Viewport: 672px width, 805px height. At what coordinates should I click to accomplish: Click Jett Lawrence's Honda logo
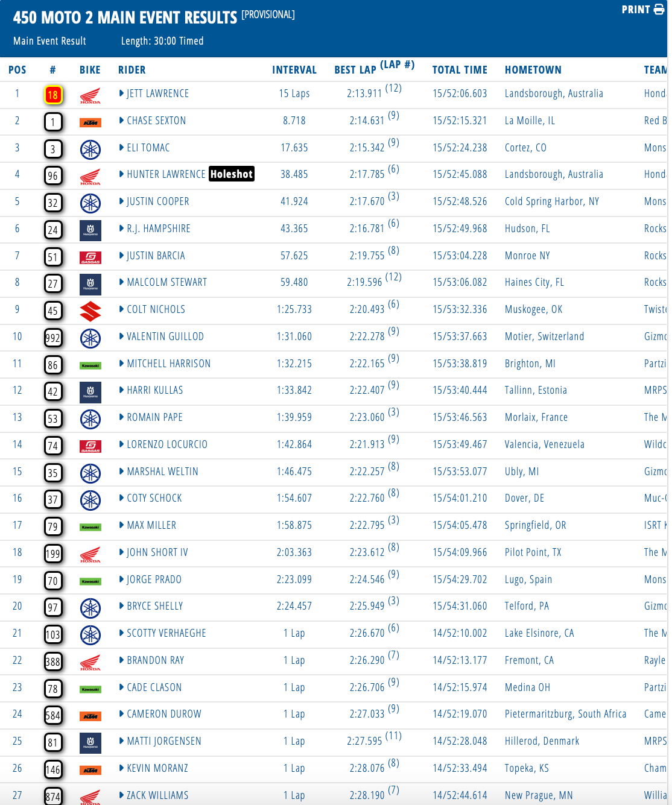90,95
